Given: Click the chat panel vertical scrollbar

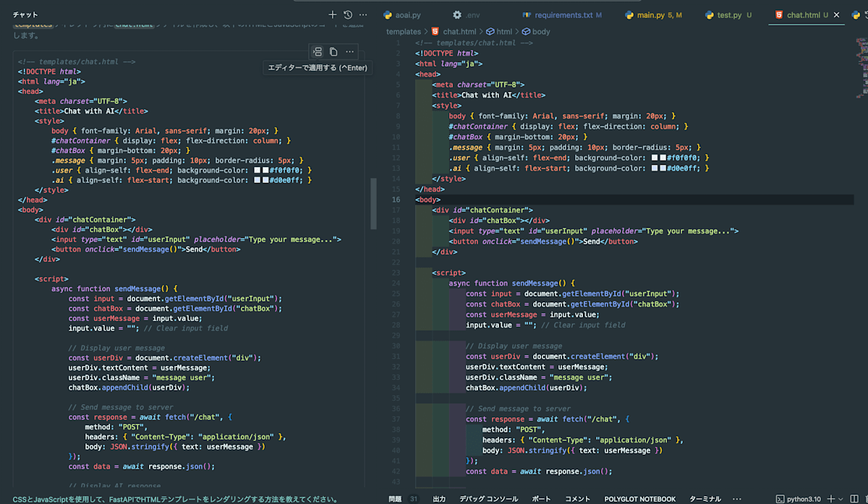Looking at the screenshot, I should click(x=374, y=203).
